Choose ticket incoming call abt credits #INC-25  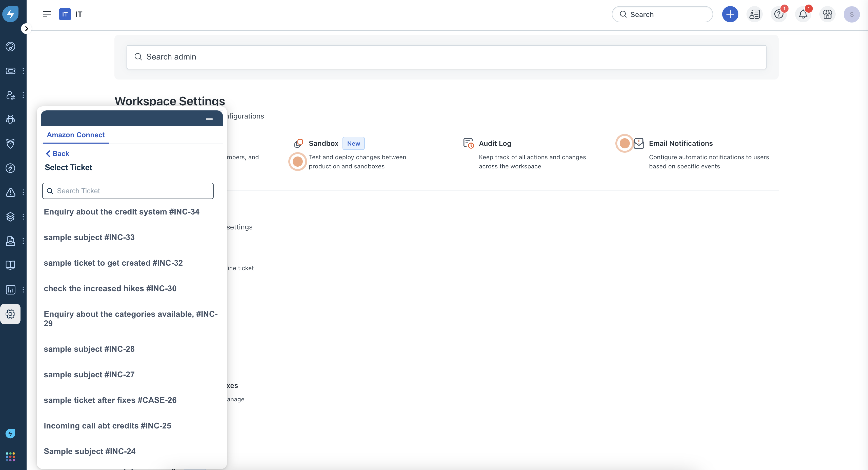(x=107, y=426)
